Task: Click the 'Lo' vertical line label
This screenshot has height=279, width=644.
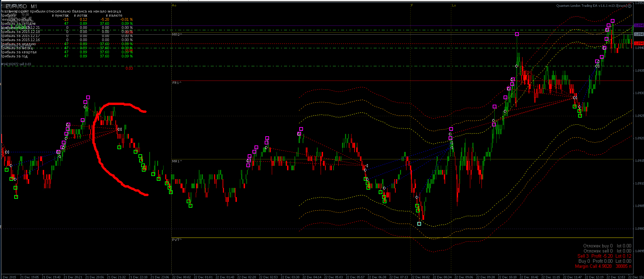Action: pos(454,5)
